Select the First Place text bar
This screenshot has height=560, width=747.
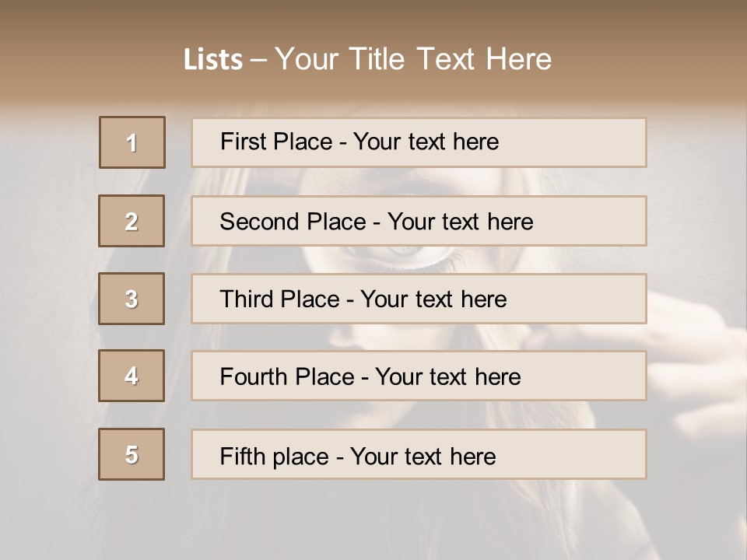pyautogui.click(x=419, y=142)
